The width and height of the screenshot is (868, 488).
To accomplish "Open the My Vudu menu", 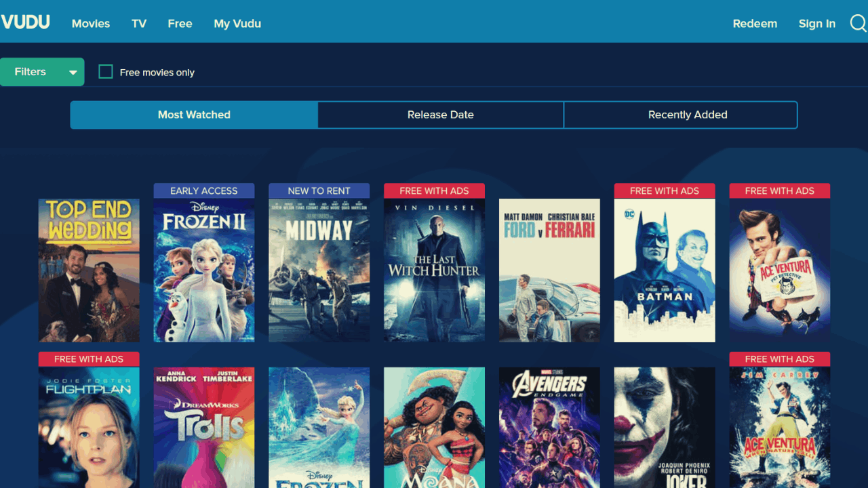I will (237, 24).
